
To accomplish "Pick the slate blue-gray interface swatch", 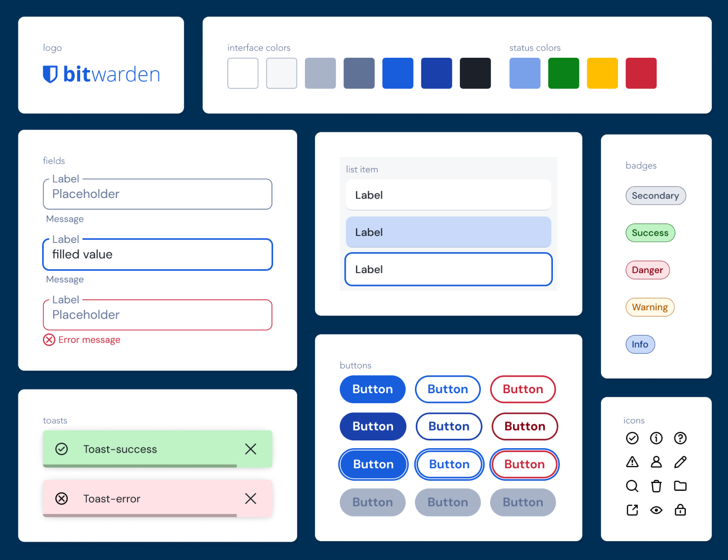I will pyautogui.click(x=359, y=73).
